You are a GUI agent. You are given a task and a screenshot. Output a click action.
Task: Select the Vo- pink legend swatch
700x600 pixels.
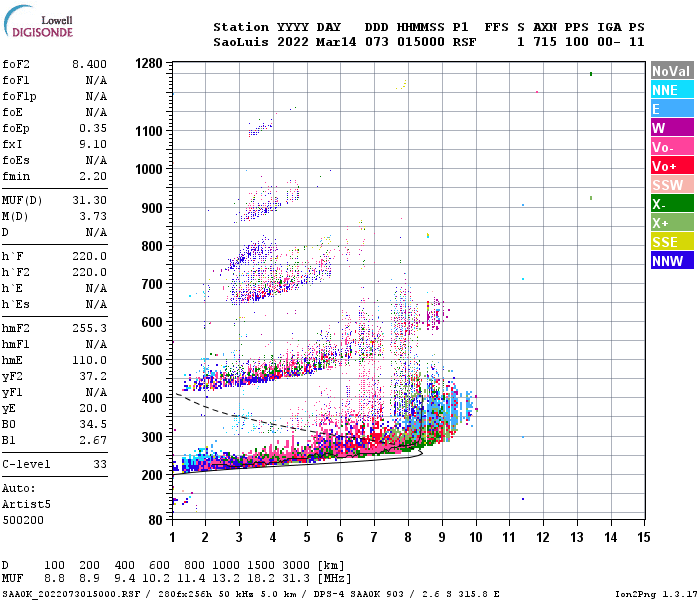(x=672, y=147)
